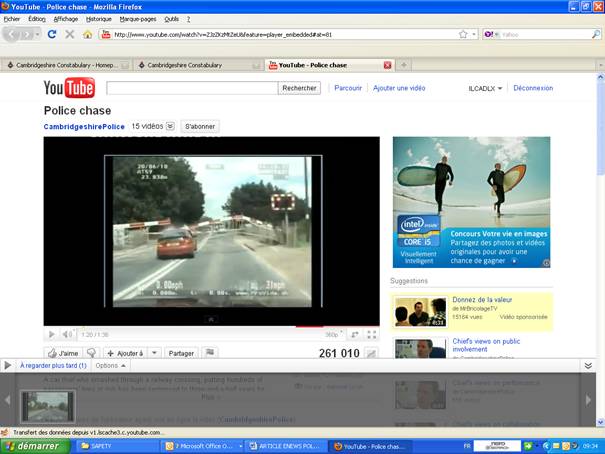Switch to Cambridgeshire Constabulary - Homep... tab
The width and height of the screenshot is (605, 454).
point(66,65)
